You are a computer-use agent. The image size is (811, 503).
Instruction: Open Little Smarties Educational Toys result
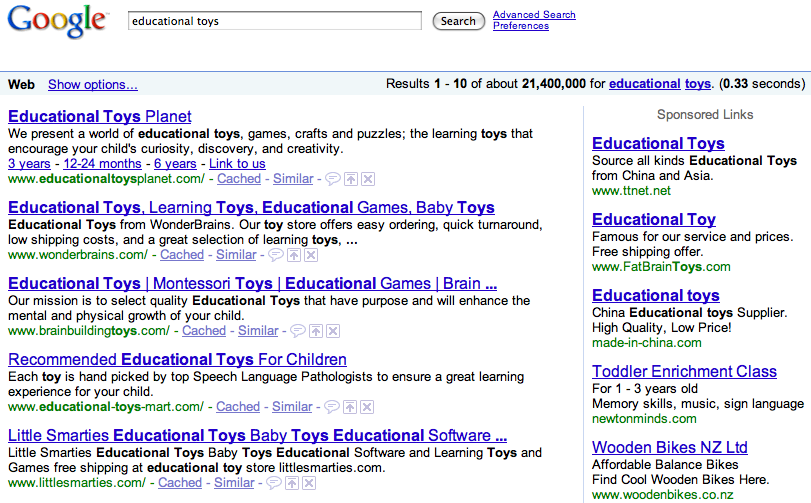pyautogui.click(x=258, y=435)
